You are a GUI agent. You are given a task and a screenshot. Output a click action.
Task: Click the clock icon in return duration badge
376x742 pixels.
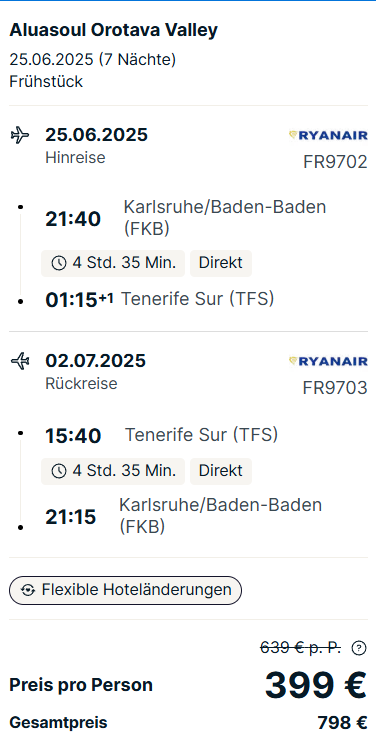[59, 471]
